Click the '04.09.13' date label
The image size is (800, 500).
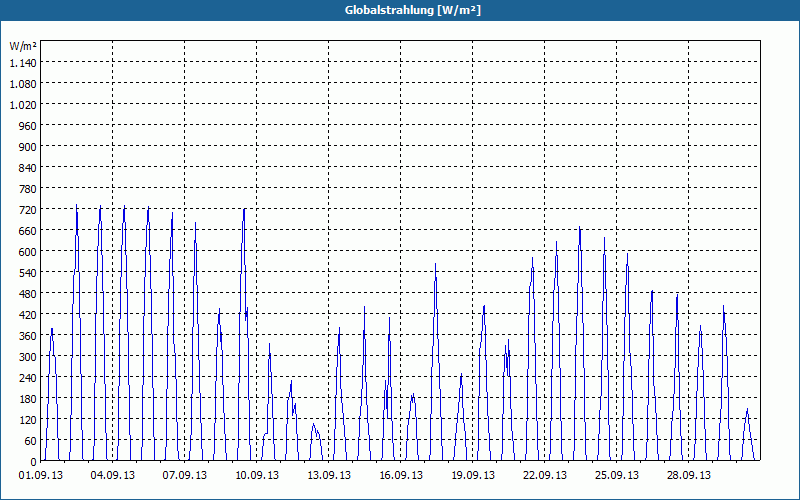click(113, 476)
